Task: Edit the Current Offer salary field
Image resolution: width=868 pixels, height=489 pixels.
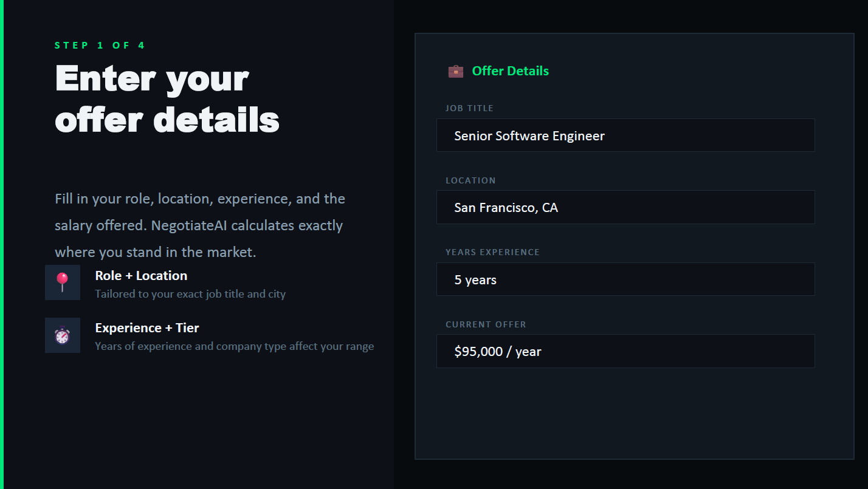Action: click(625, 351)
